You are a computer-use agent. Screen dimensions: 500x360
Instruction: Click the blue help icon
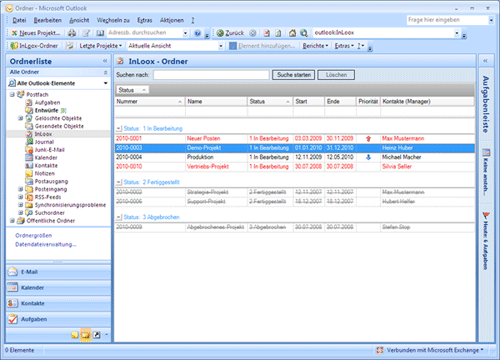click(x=198, y=33)
